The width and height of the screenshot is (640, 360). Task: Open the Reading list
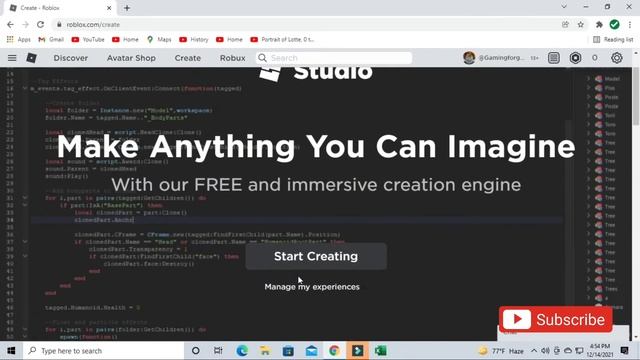[613, 40]
